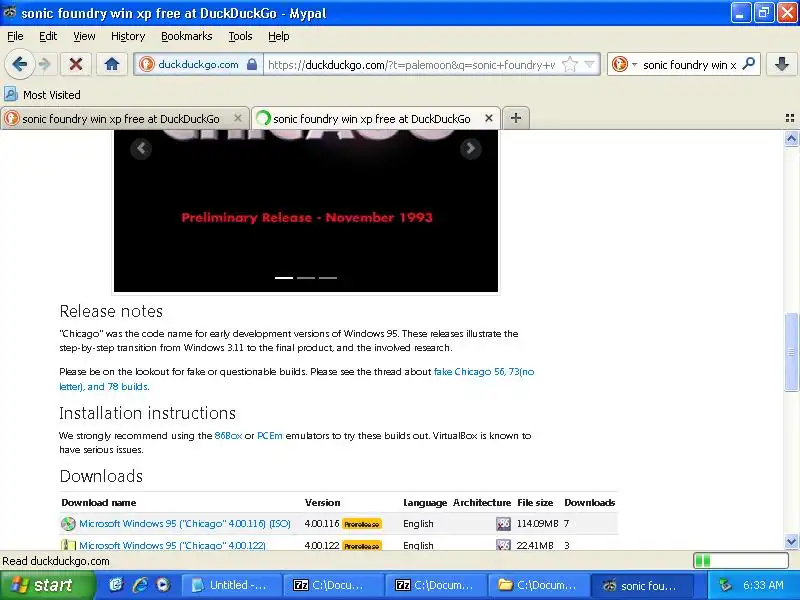Click the page loading progress bar in status bar
800x600 pixels.
tap(741, 561)
